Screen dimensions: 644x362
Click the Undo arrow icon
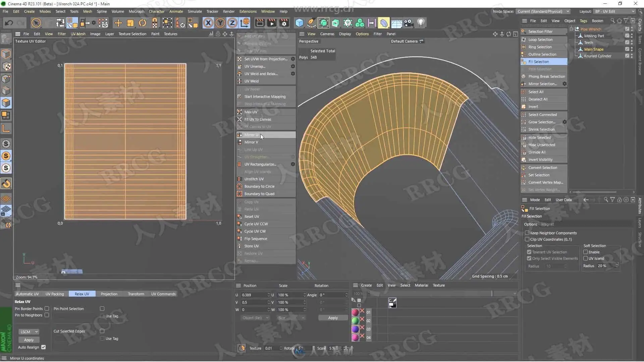coord(9,23)
